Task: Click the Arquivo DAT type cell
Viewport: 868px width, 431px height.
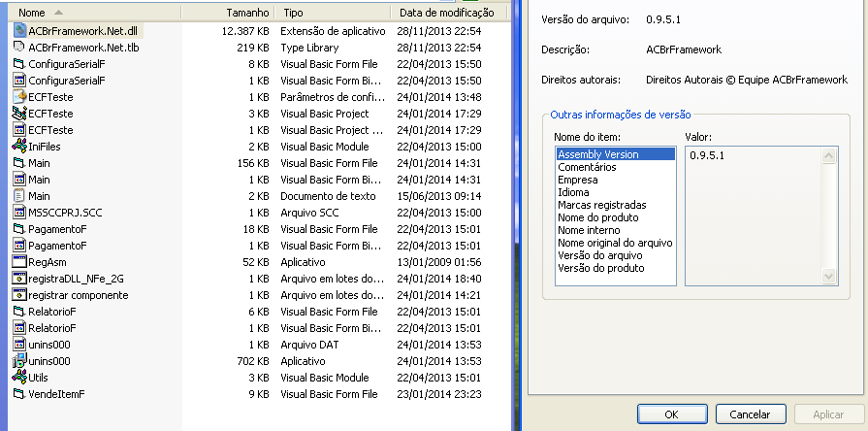Action: [x=309, y=345]
